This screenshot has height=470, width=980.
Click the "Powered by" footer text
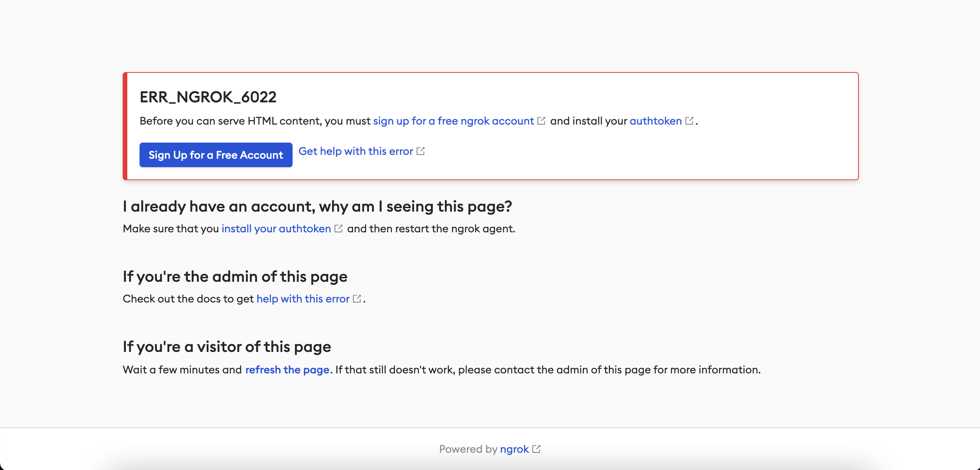coord(469,449)
